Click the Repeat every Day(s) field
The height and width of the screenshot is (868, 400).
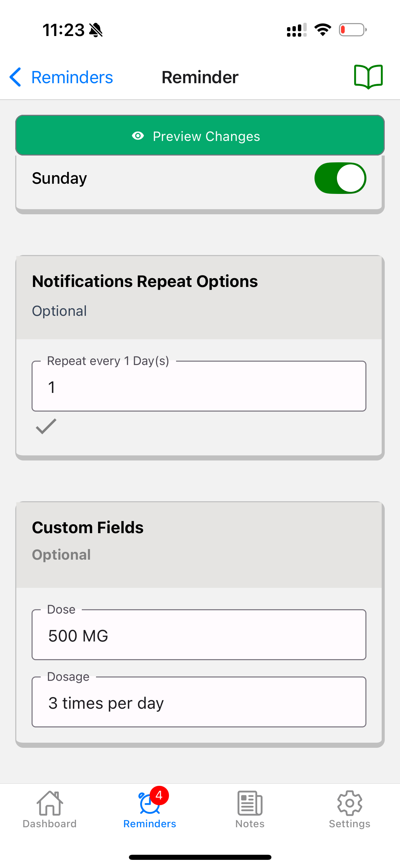click(199, 386)
